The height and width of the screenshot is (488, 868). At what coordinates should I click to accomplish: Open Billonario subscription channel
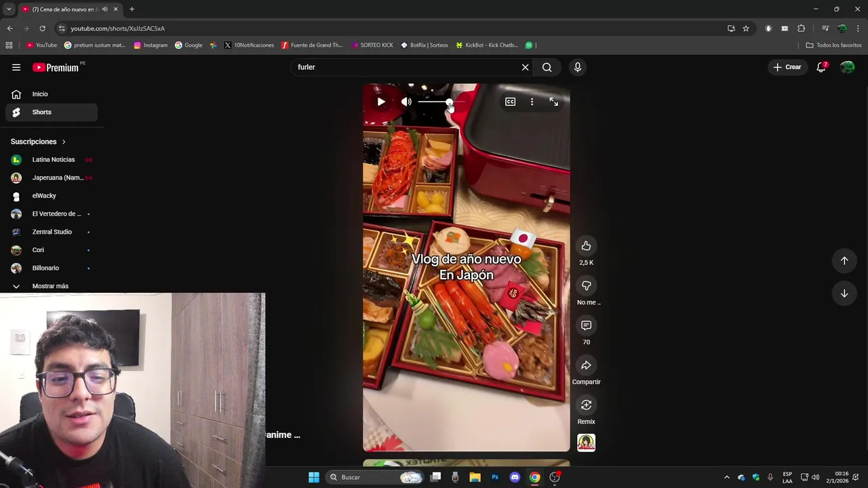click(x=52, y=268)
